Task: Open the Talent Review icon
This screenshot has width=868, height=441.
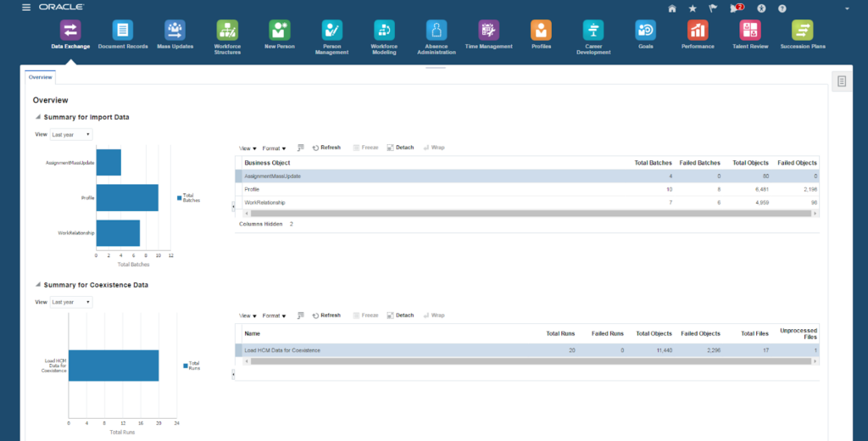Action: click(749, 31)
